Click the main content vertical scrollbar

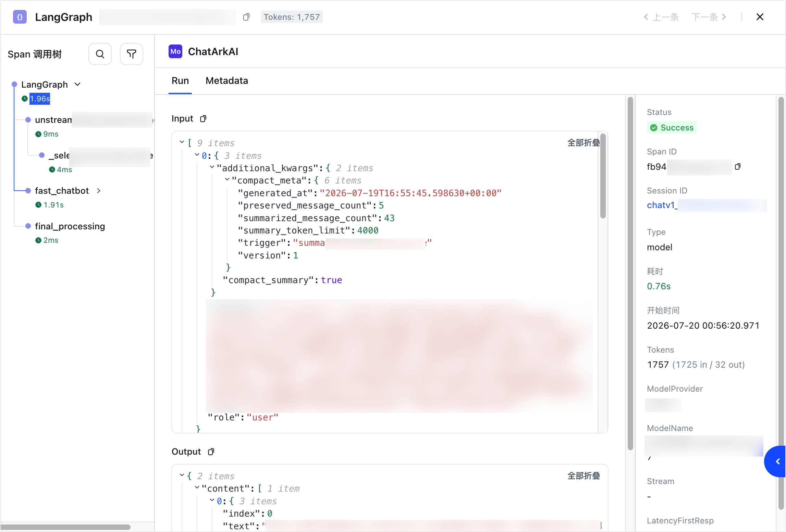click(630, 274)
